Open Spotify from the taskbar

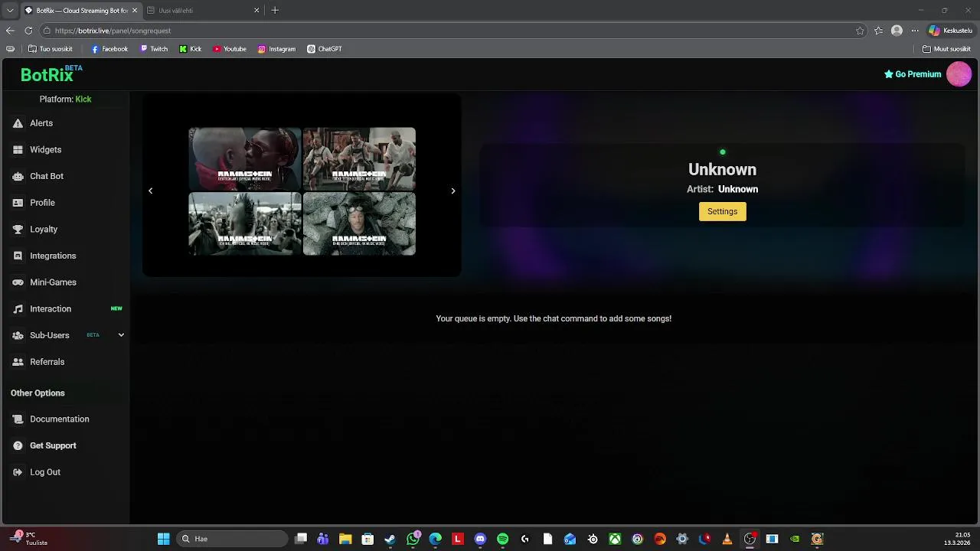(502, 539)
